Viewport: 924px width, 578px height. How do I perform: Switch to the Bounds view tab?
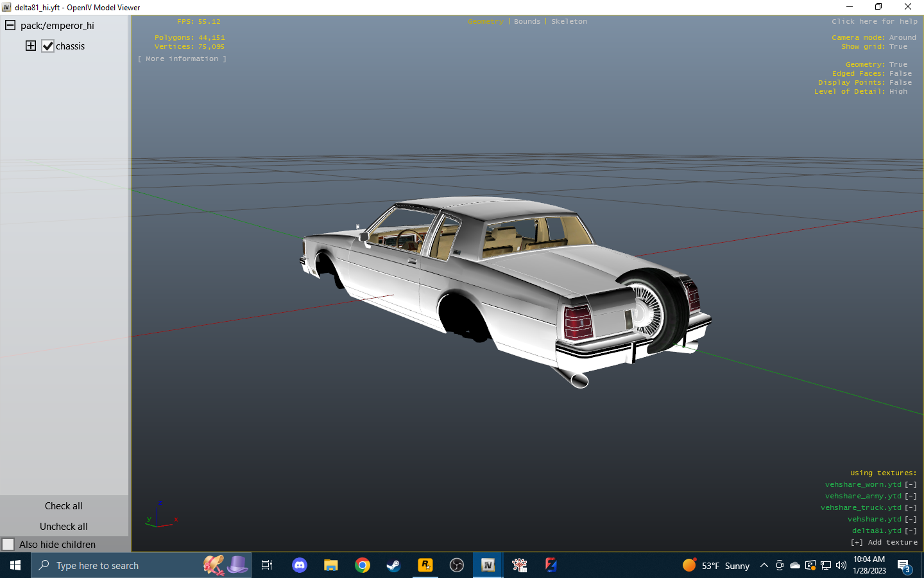point(527,22)
